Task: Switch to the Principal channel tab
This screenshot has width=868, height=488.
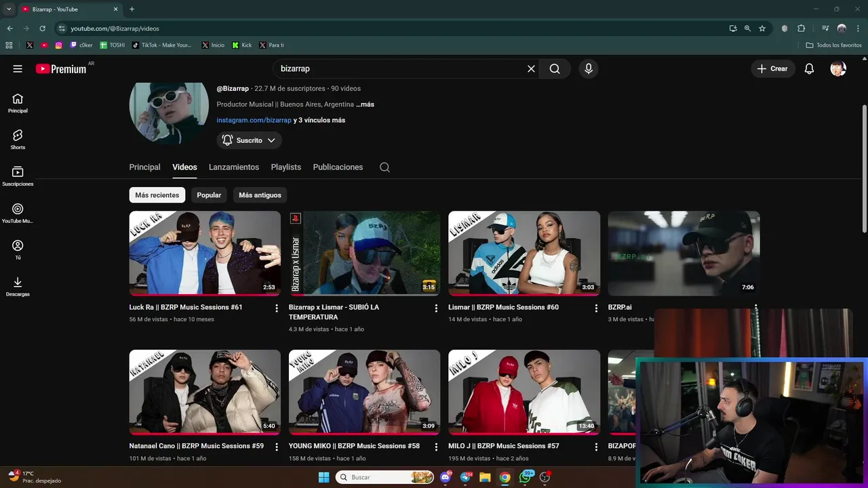Action: tap(144, 167)
